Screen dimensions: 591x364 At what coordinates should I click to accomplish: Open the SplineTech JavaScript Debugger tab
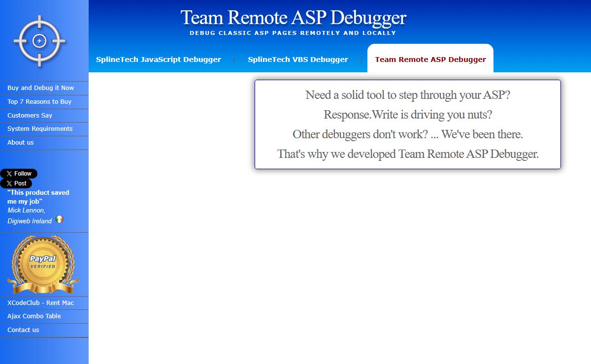pos(159,60)
